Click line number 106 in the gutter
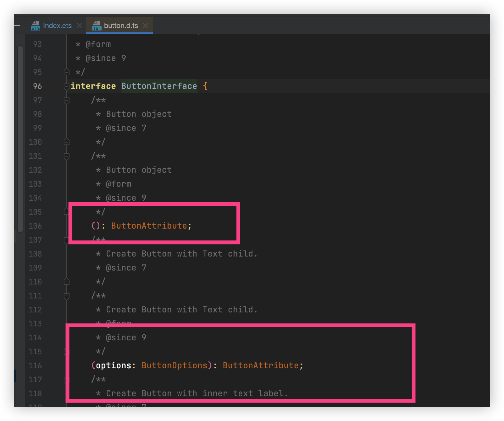Viewport: 504px width, 421px height. 35,226
